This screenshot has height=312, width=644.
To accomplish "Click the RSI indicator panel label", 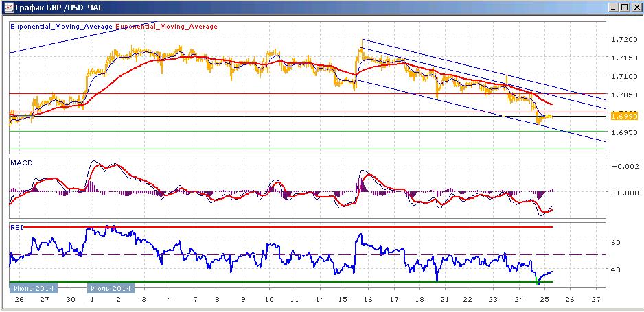I will (16, 228).
